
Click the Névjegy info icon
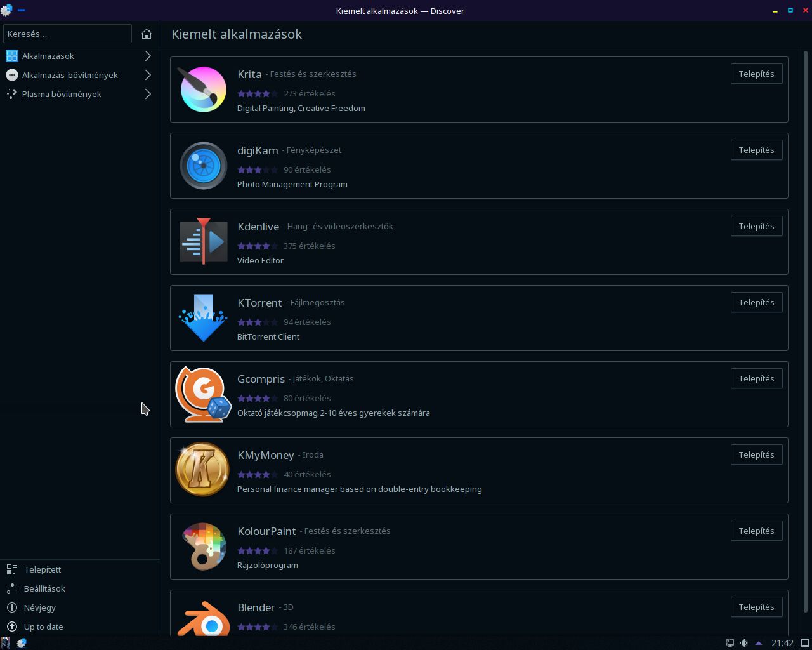point(11,607)
